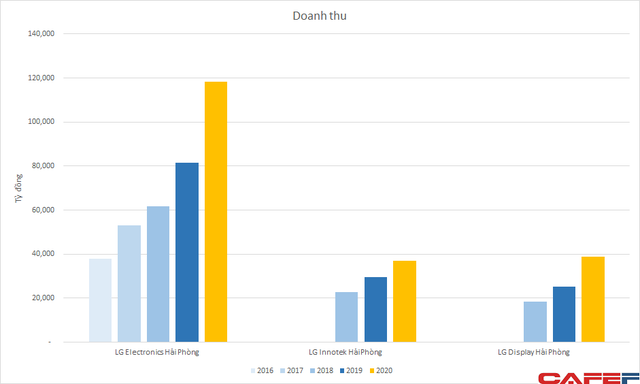The image size is (640, 384).
Task: Click LG Innotek Hải Phòng 2020 yellow bar
Action: tap(404, 301)
